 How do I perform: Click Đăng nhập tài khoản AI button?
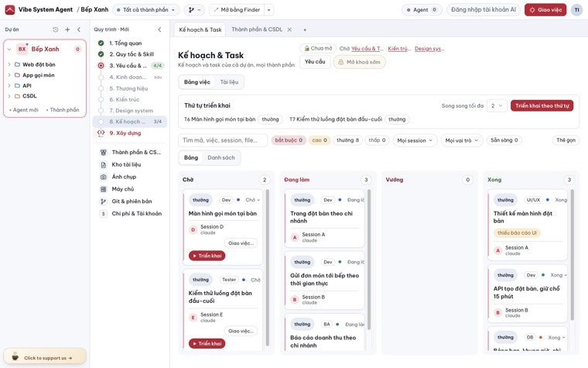click(484, 10)
